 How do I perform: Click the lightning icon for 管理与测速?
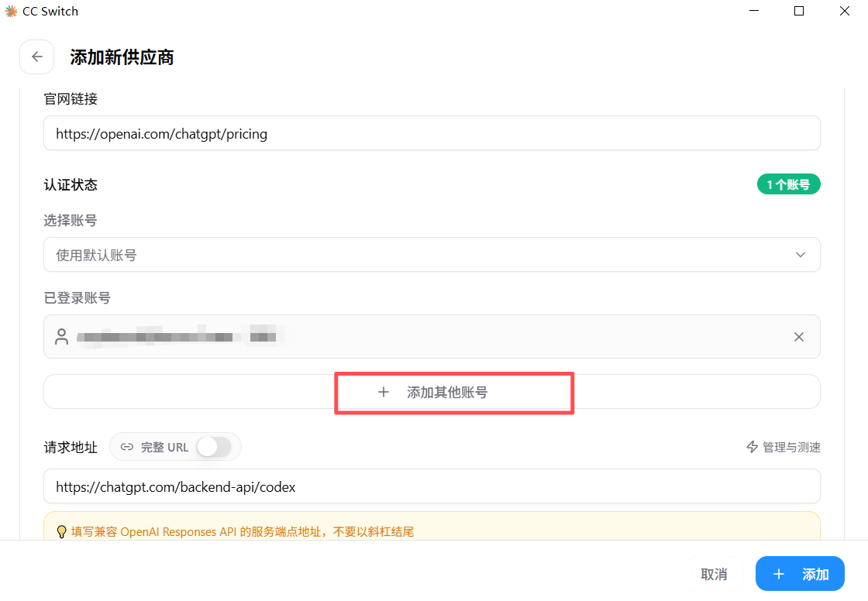(x=752, y=447)
